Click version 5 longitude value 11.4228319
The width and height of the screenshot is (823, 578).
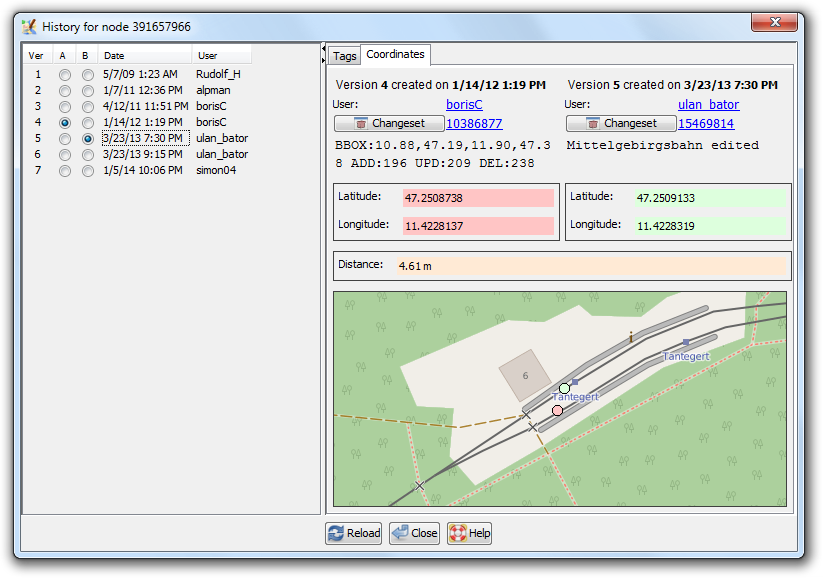coord(711,226)
